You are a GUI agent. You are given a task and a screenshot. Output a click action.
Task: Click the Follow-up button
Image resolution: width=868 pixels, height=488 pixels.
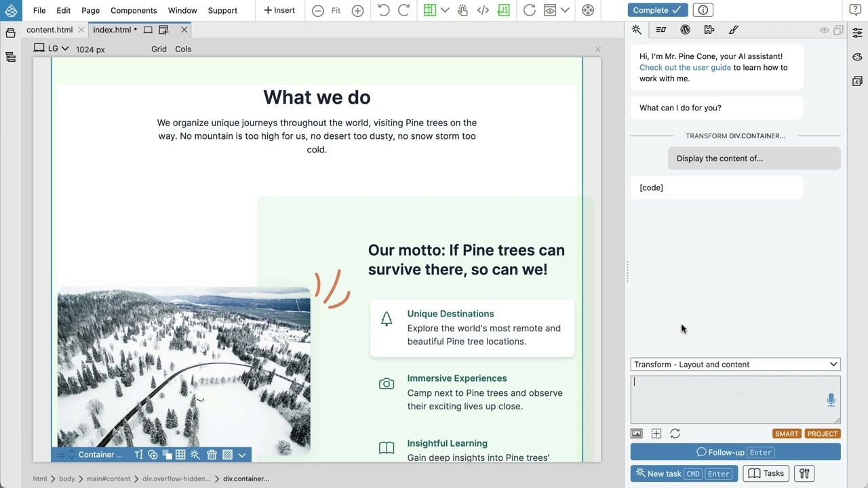(x=735, y=452)
